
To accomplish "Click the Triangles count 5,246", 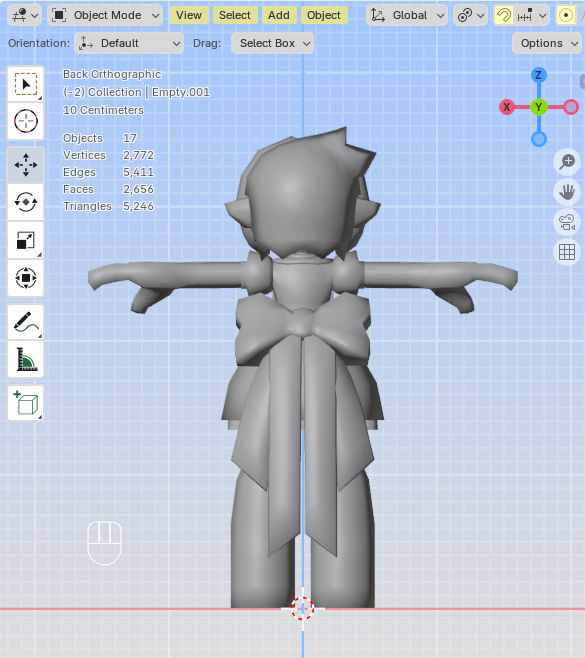I will [x=138, y=206].
